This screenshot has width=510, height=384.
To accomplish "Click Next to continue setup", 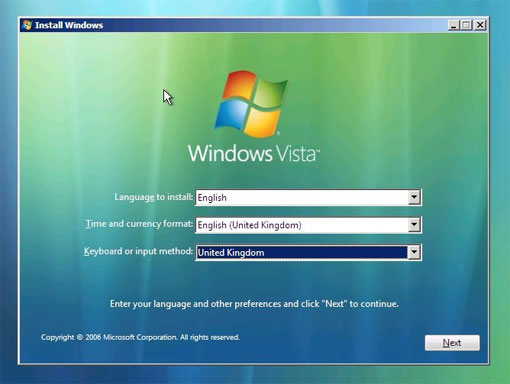I will pyautogui.click(x=452, y=343).
